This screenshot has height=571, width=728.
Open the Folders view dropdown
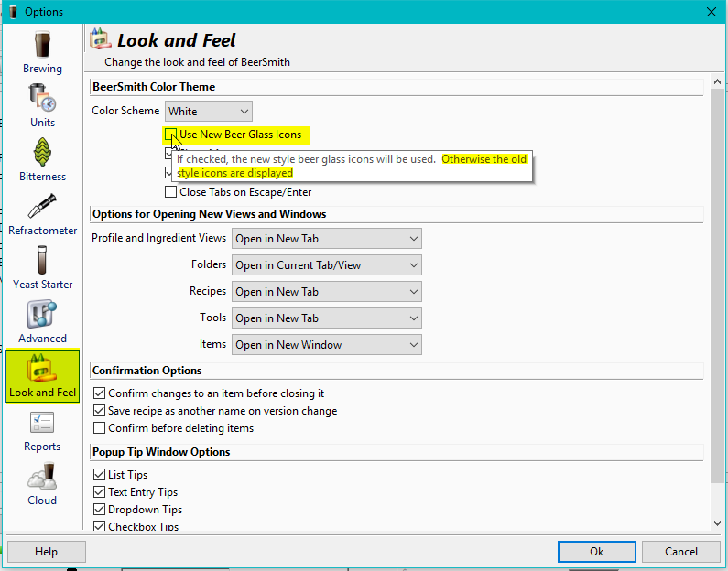click(326, 264)
